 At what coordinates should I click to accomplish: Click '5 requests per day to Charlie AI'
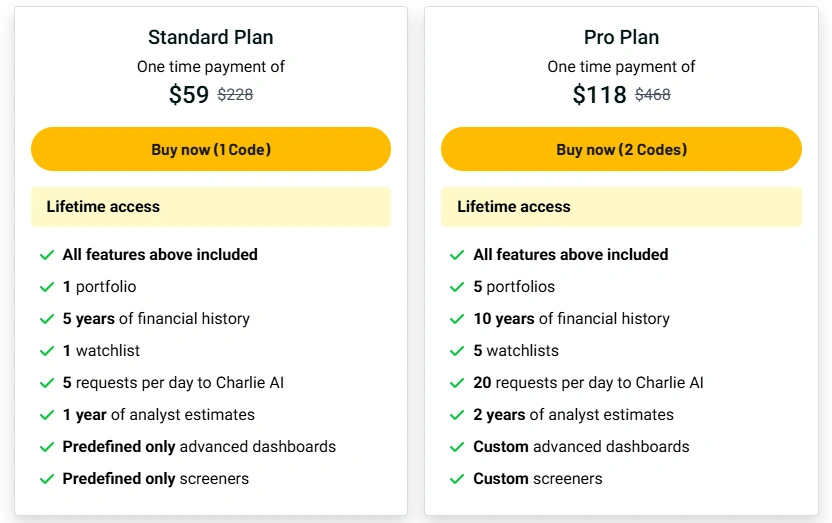pyautogui.click(x=173, y=382)
